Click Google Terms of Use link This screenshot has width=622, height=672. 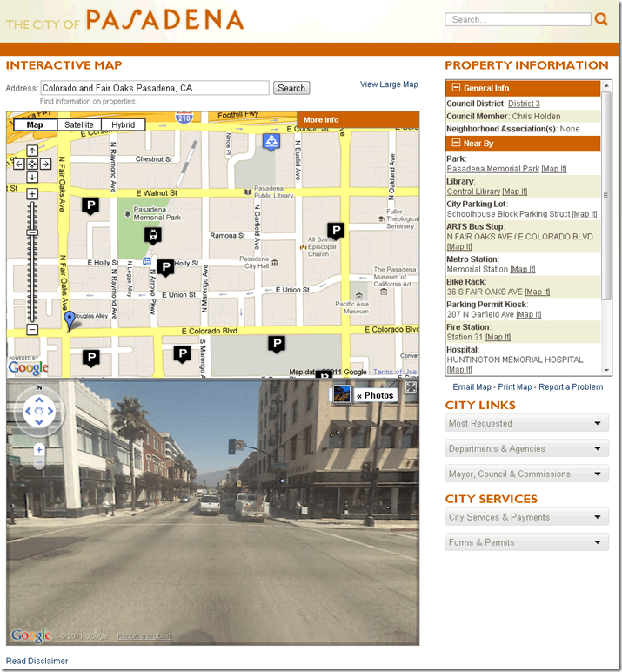click(x=395, y=372)
